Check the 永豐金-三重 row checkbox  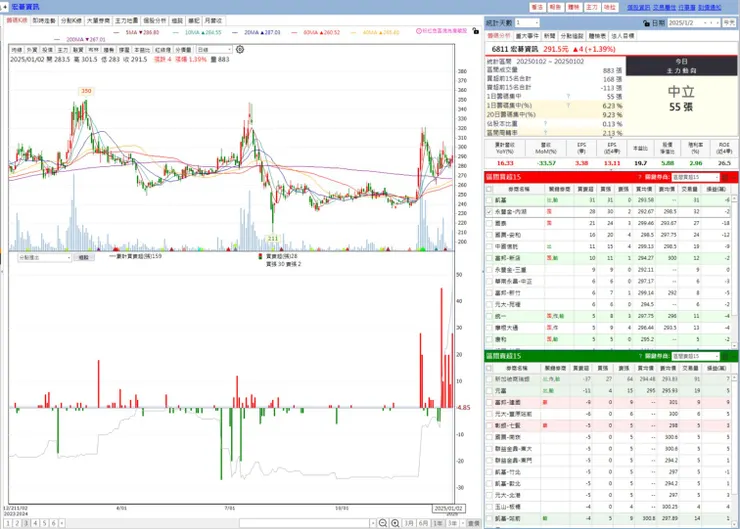point(489,270)
